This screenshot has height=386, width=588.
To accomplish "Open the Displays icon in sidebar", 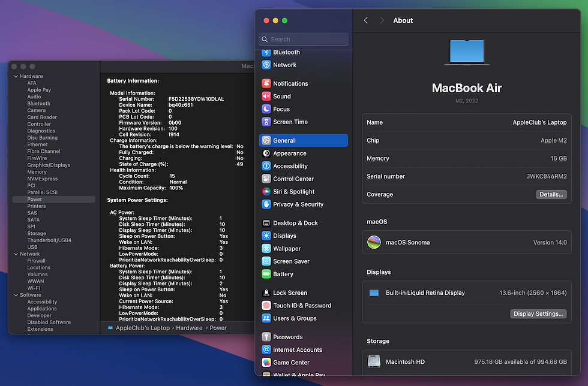I will tap(266, 236).
